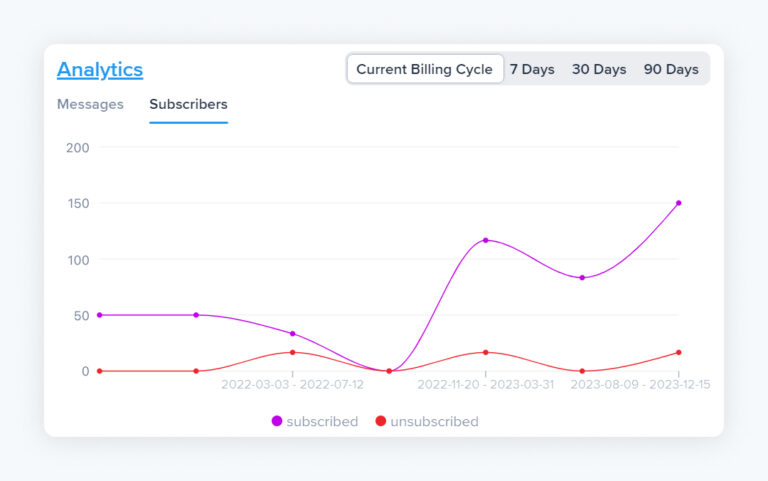Click the first unsubscribed point at zero
Image resolution: width=768 pixels, height=481 pixels.
[99, 371]
